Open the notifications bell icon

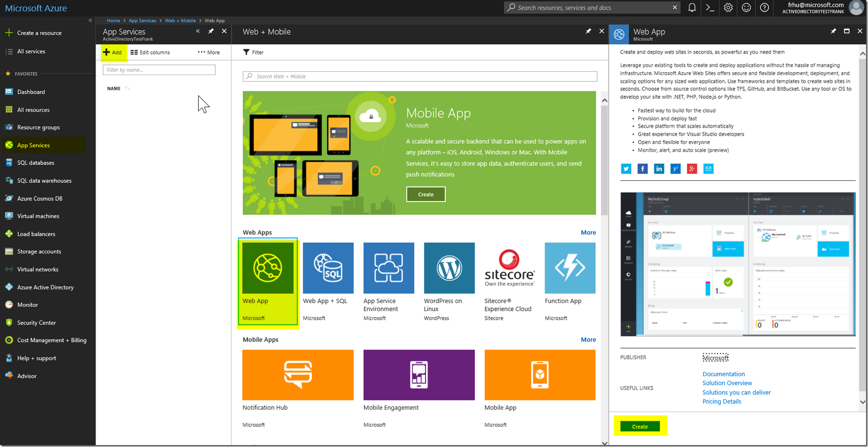coord(692,8)
